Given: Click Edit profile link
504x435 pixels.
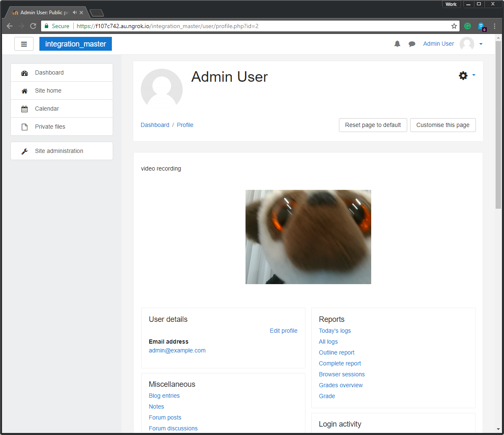Looking at the screenshot, I should [x=284, y=331].
